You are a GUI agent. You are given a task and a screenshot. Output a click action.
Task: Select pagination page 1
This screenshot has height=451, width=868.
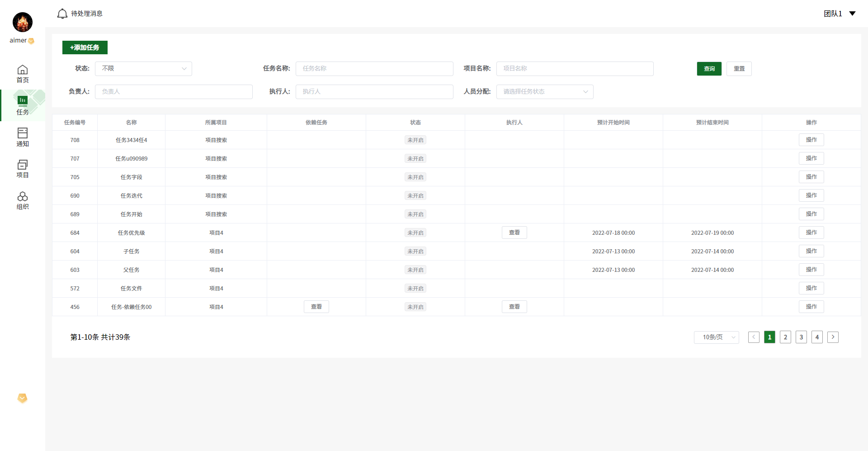[769, 337]
